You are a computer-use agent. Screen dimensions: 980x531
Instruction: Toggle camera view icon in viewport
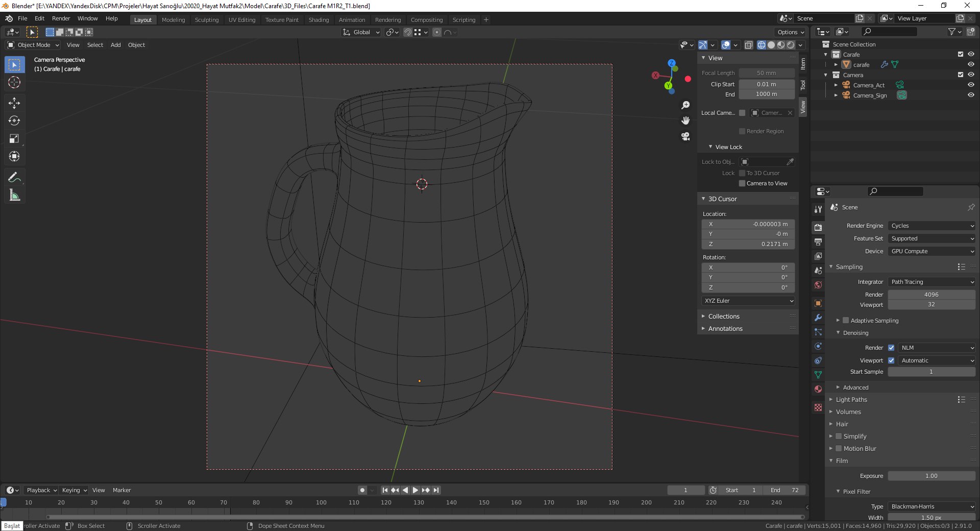click(685, 136)
